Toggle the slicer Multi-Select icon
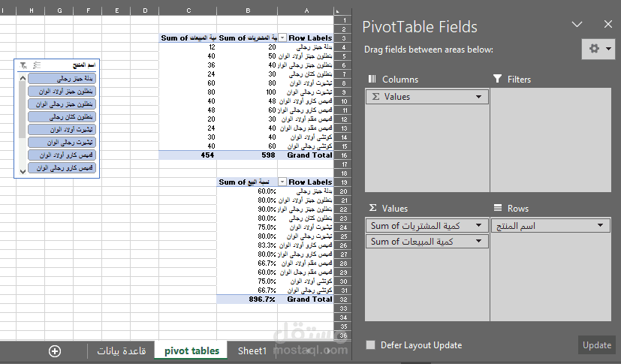Image resolution: width=621 pixels, height=364 pixels. coord(37,65)
